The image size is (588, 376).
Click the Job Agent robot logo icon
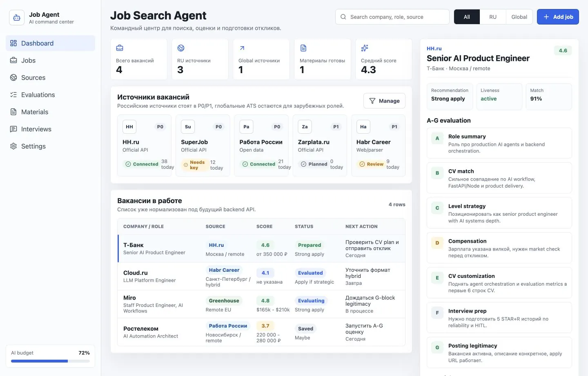[17, 18]
